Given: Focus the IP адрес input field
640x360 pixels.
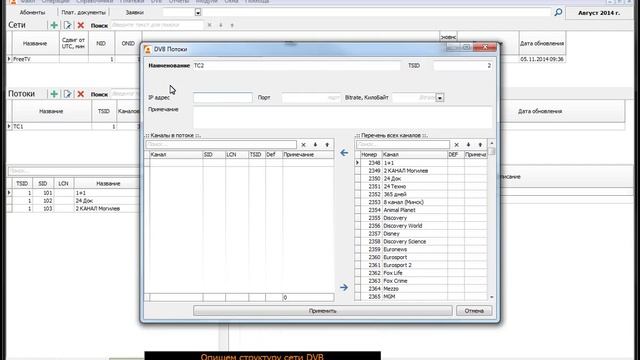Looking at the screenshot, I should coord(223,98).
